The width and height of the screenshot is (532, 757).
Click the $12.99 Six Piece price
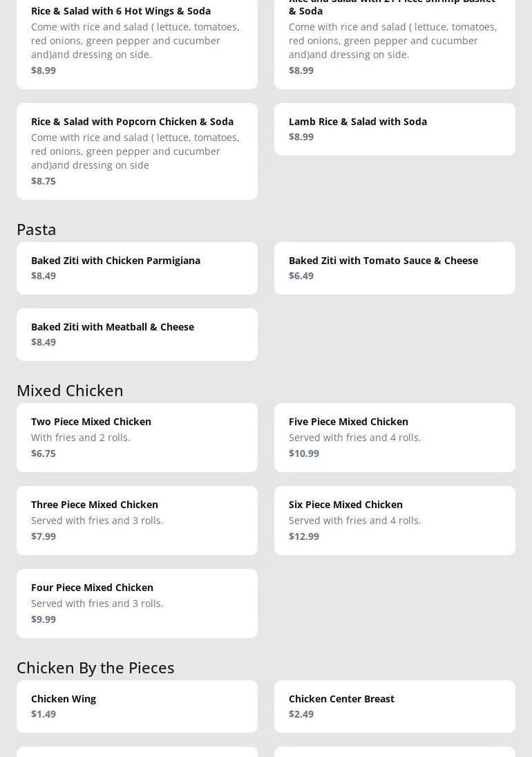tap(304, 536)
